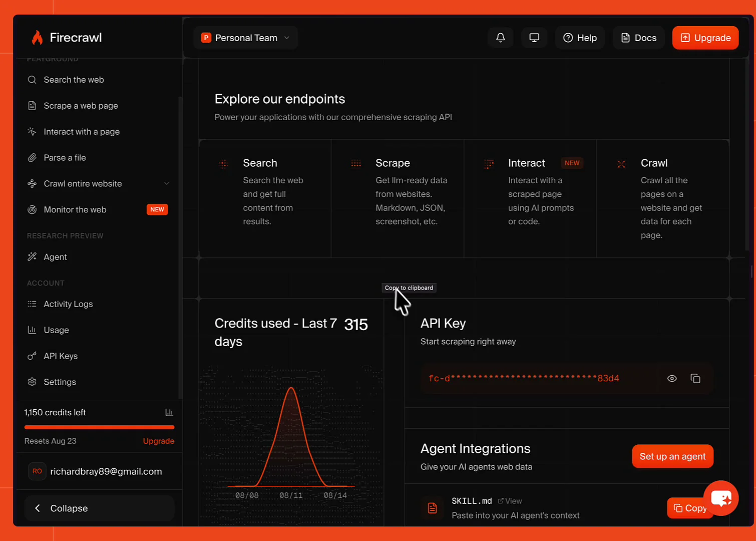756x541 pixels.
Task: Click the Interact endpoint dotted icon
Action: pyautogui.click(x=489, y=163)
